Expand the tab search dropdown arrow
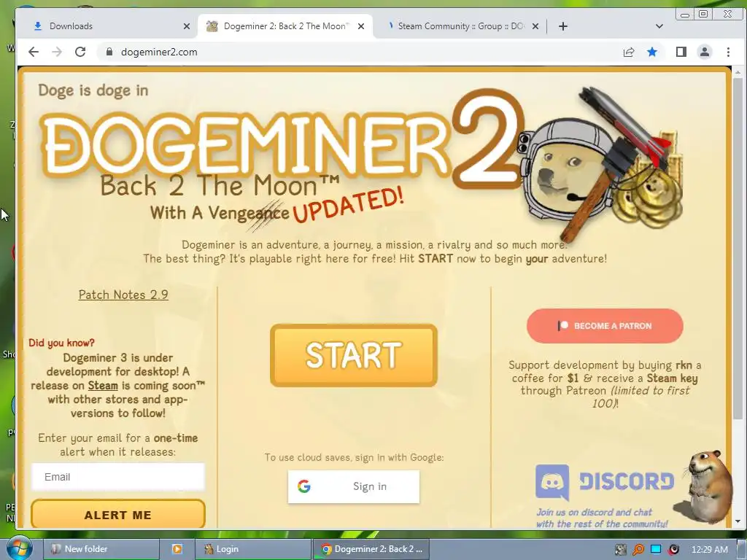The image size is (747, 560). [659, 26]
